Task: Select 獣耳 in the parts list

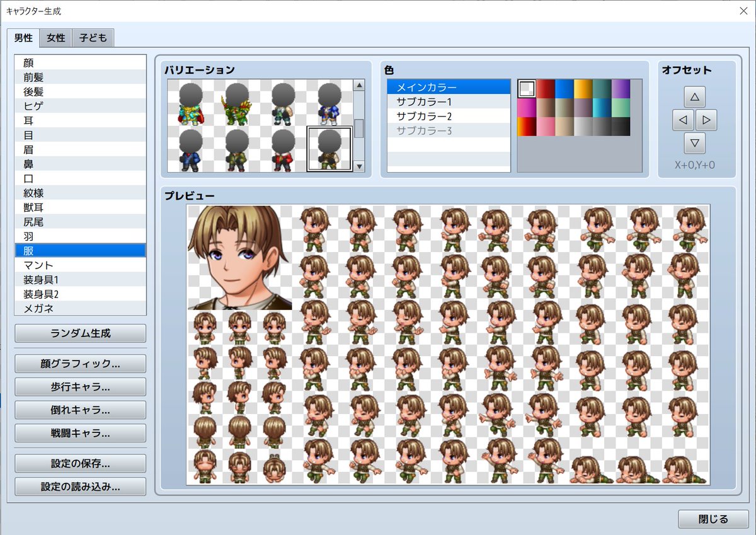Action: click(x=80, y=207)
